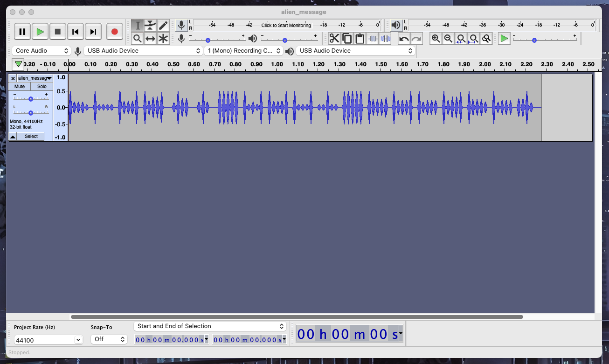The height and width of the screenshot is (364, 609).
Task: Close the alien_message track with X
Action: pos(13,78)
